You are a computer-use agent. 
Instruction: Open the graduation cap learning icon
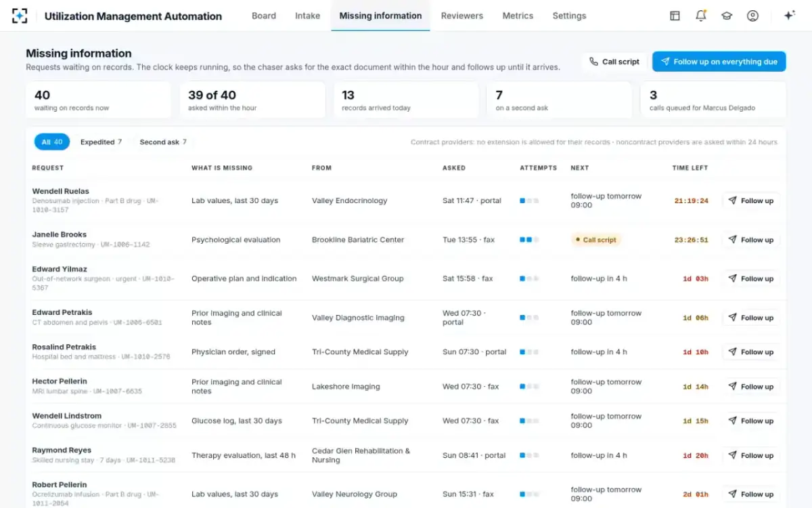point(727,16)
